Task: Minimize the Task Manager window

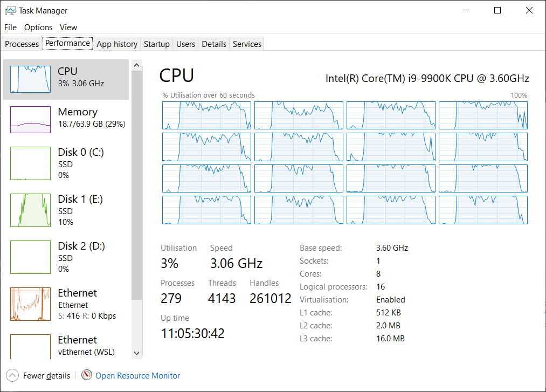Action: coord(466,10)
